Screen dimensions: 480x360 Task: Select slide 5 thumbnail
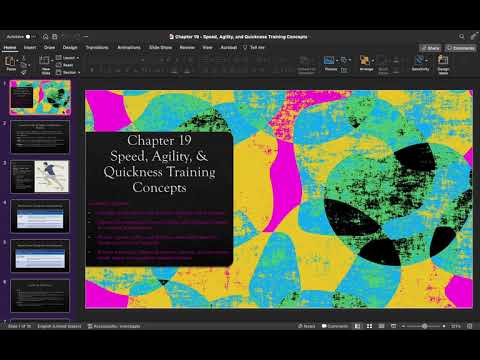40,256
